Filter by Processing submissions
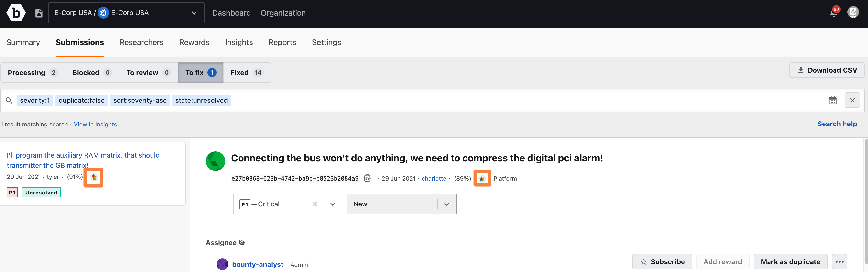Viewport: 868px width, 272px height. pyautogui.click(x=33, y=73)
